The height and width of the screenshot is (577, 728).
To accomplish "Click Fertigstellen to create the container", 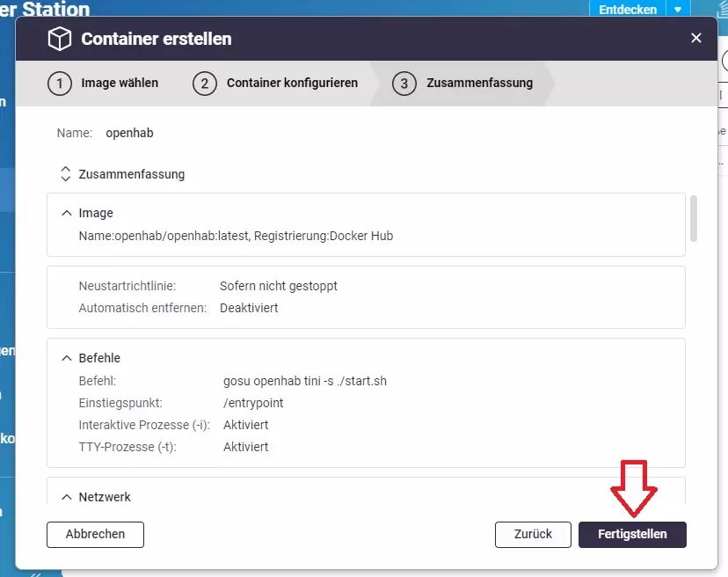I will [632, 534].
